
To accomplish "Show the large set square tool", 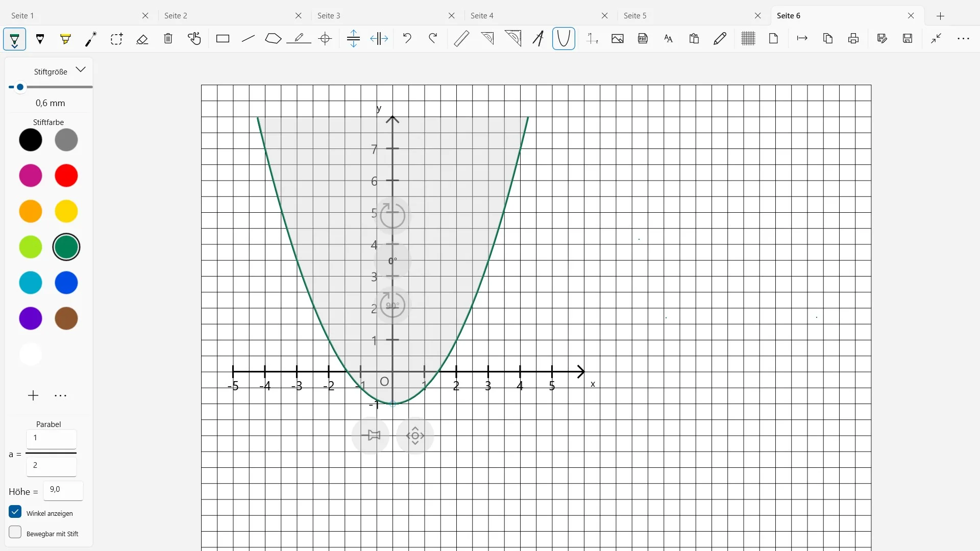I will point(513,39).
